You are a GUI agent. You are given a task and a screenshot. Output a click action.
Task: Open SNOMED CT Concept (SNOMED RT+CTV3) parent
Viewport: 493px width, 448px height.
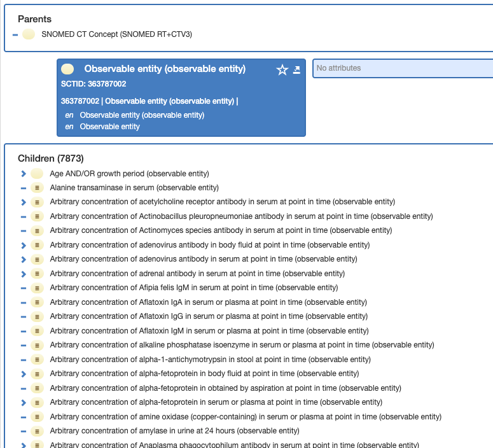pos(116,34)
